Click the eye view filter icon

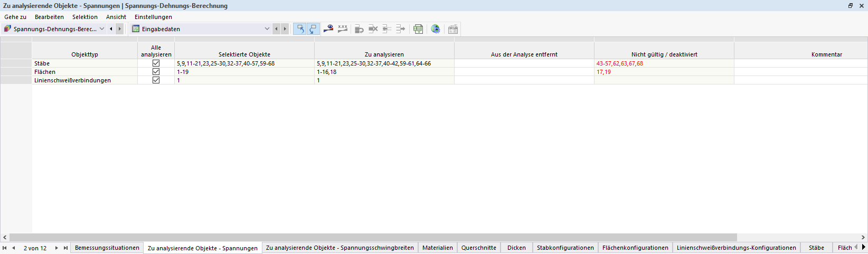(328, 29)
